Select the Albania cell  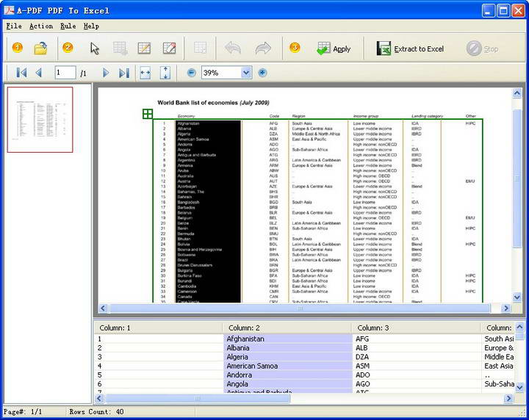click(288, 348)
